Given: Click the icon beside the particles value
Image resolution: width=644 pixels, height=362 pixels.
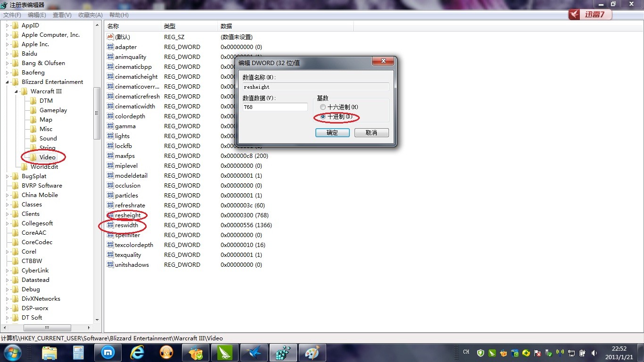Looking at the screenshot, I should pyautogui.click(x=111, y=195).
